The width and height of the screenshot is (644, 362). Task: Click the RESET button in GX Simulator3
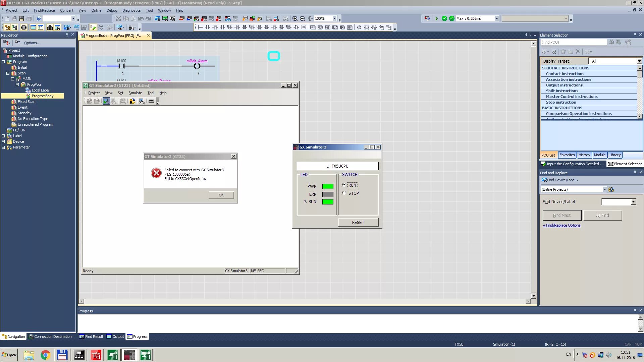click(x=358, y=223)
